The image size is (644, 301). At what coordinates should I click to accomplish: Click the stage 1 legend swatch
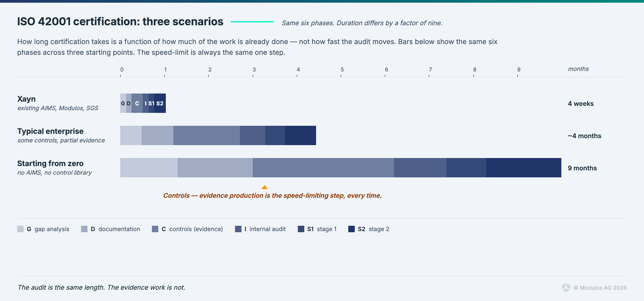coord(301,229)
